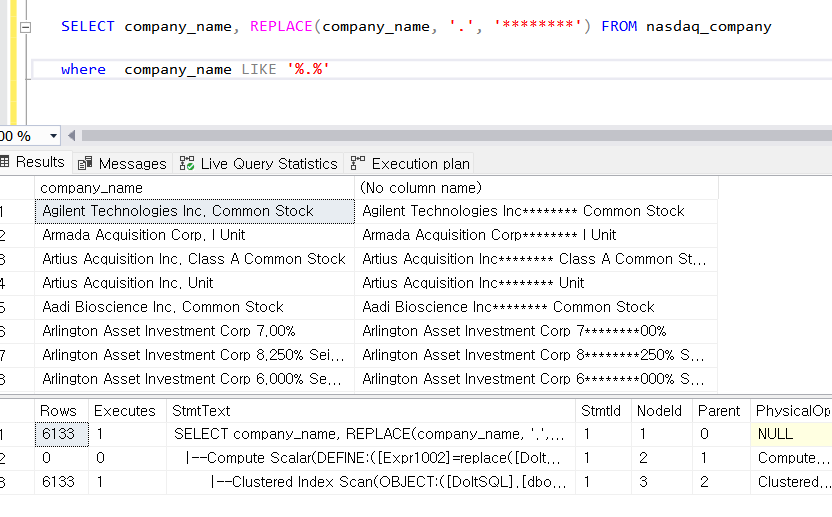Image resolution: width=832 pixels, height=517 pixels.
Task: Select the company_name column header
Action: pos(194,188)
